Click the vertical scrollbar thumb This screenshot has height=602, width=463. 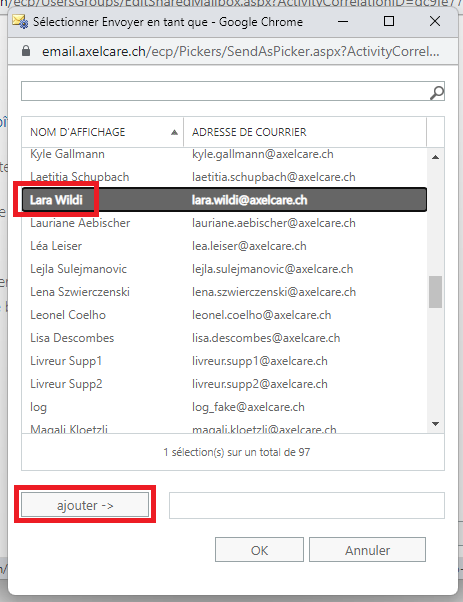435,292
